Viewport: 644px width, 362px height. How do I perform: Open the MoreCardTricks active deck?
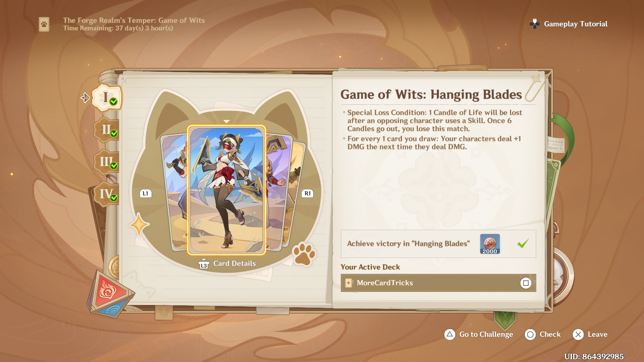pyautogui.click(x=438, y=283)
